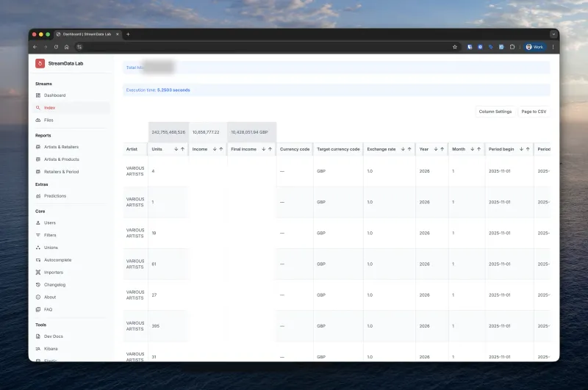The height and width of the screenshot is (390, 588).
Task: Open the tab search dropdown chevron
Action: pyautogui.click(x=553, y=34)
